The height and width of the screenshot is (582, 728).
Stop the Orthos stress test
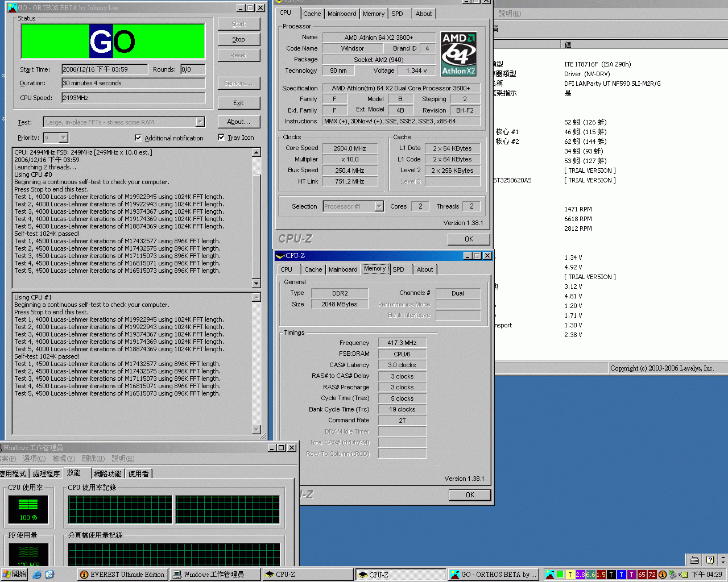[x=239, y=40]
